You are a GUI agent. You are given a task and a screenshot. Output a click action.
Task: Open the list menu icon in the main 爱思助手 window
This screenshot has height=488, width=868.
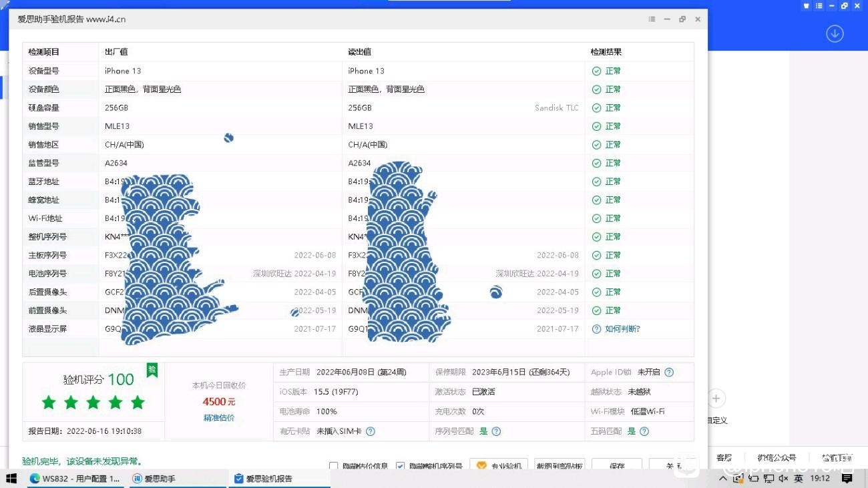click(819, 6)
